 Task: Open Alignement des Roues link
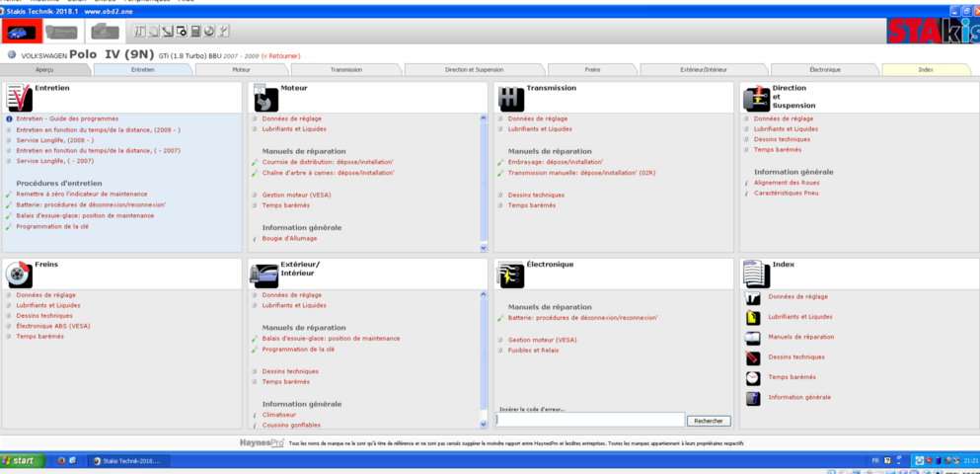point(787,183)
